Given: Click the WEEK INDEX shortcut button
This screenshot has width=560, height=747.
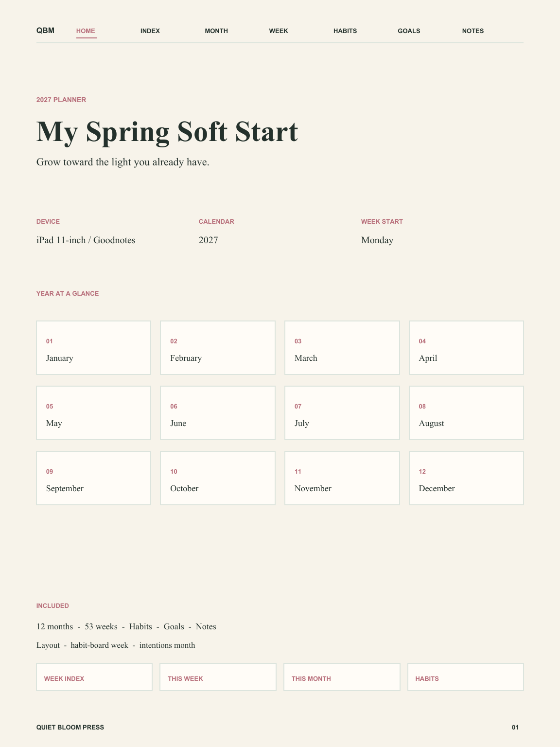Looking at the screenshot, I should [x=94, y=677].
